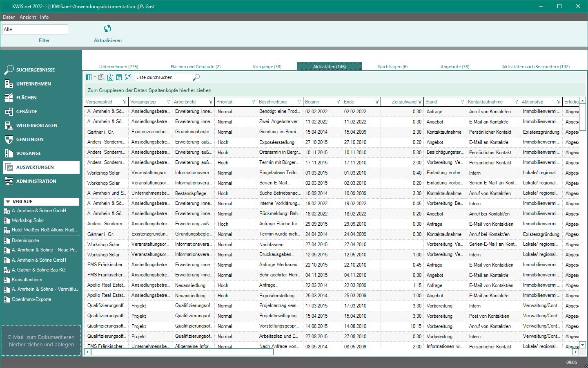
Task: Open filter for Arbeitsfeld column
Action: (211, 102)
